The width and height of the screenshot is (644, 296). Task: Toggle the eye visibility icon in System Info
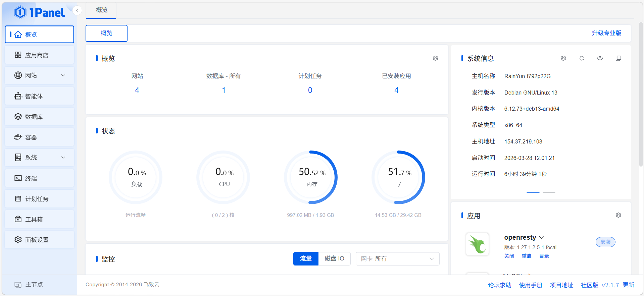[x=600, y=58]
